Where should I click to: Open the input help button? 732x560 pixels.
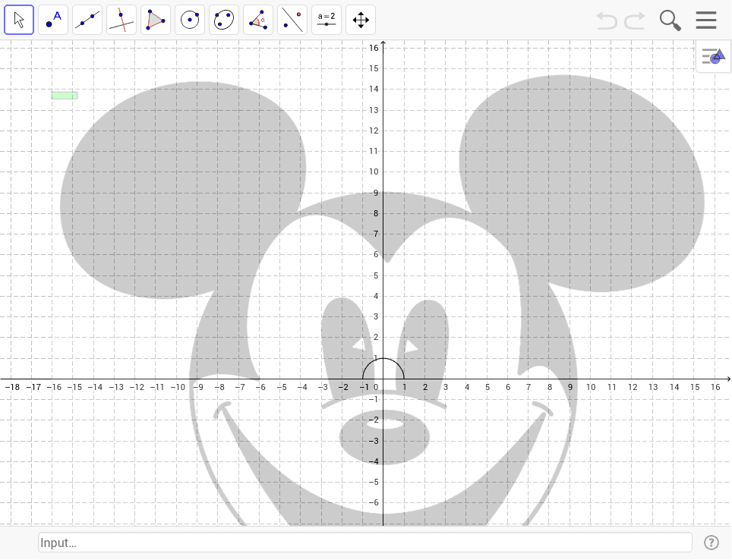pyautogui.click(x=711, y=543)
